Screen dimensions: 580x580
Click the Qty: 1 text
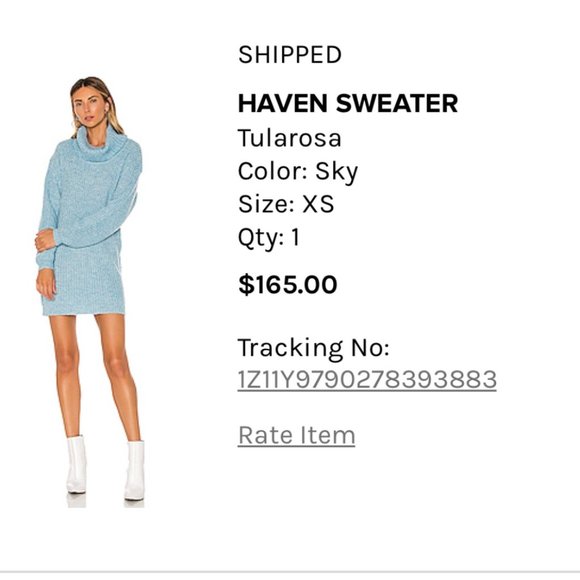coord(269,237)
